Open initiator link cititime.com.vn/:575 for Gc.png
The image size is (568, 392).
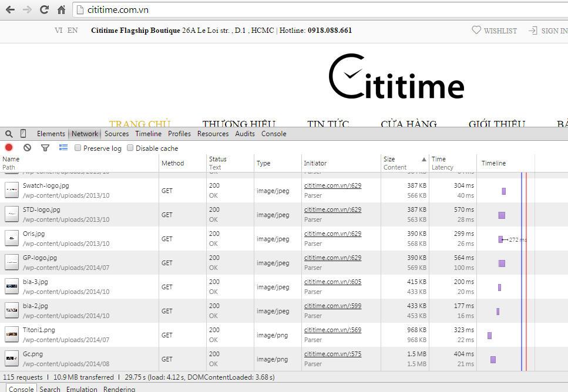332,354
